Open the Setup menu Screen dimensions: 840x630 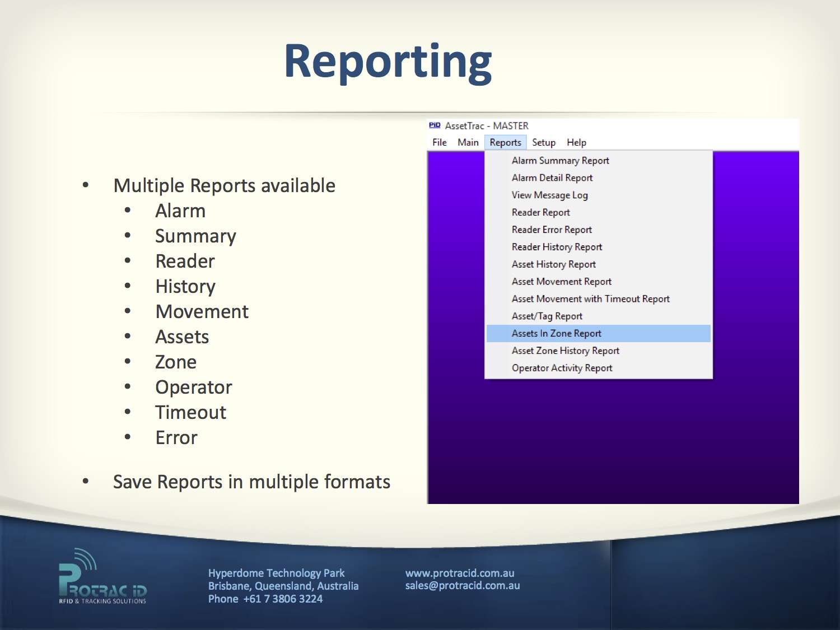[x=543, y=143]
